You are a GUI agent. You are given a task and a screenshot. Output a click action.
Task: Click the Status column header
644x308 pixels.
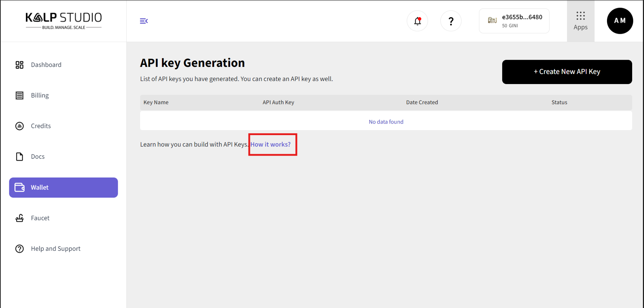point(559,102)
